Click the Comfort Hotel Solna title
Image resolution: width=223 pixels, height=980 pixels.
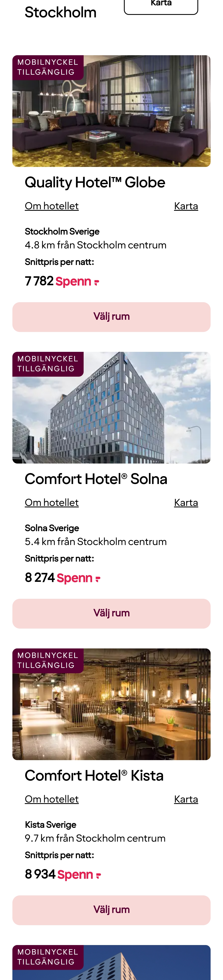[x=96, y=479]
